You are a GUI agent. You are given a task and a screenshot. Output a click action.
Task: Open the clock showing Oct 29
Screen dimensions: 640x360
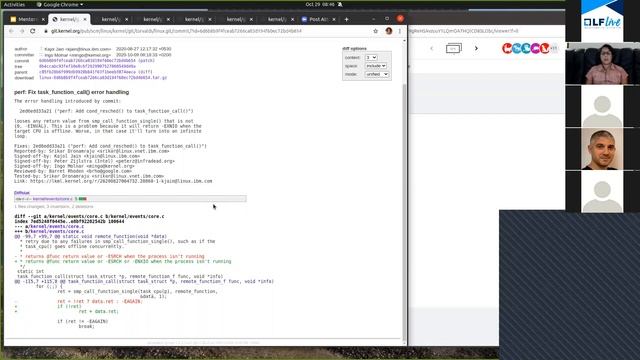320,4
